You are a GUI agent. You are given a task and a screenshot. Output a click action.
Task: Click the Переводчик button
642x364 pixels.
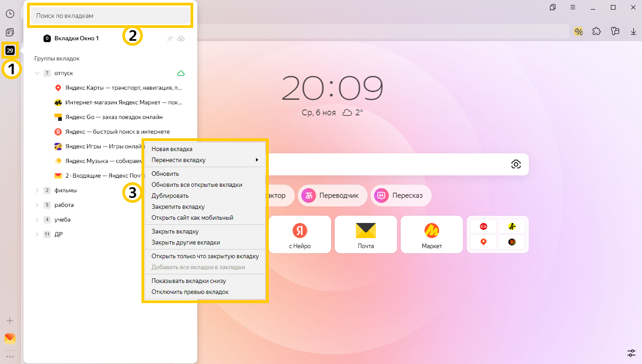pos(332,196)
